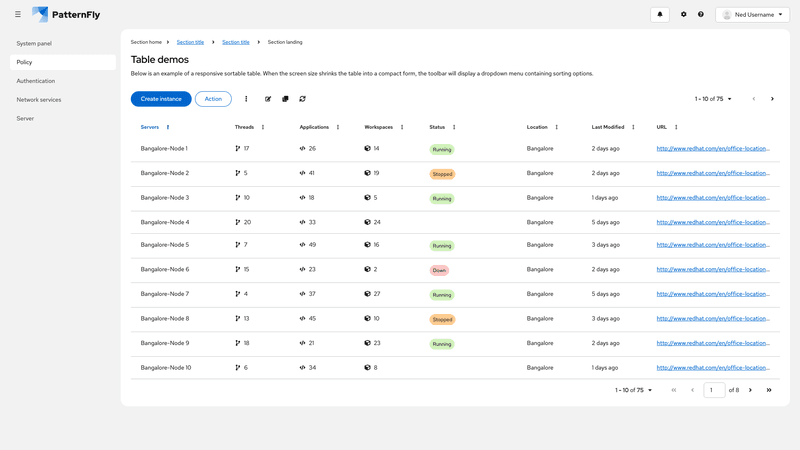800x450 pixels.
Task: Open the notifications bell
Action: tap(659, 15)
